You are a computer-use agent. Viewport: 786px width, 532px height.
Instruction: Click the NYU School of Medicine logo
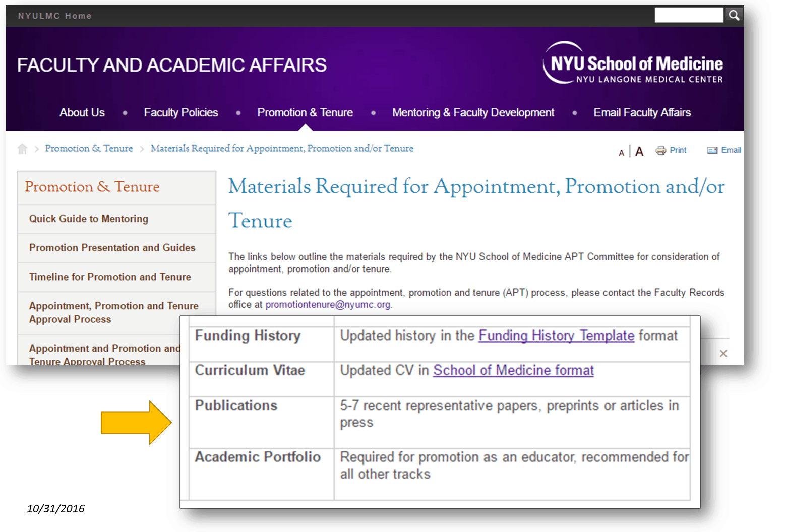coord(633,63)
